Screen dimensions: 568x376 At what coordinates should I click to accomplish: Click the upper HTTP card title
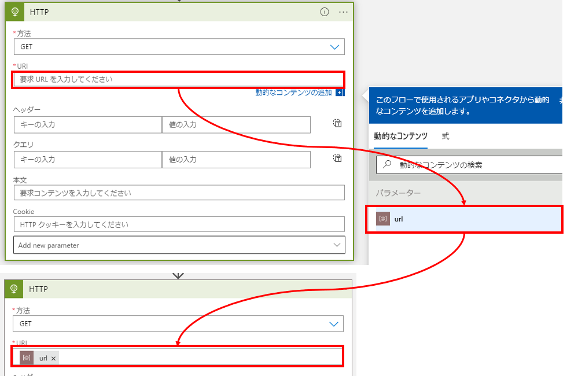39,12
